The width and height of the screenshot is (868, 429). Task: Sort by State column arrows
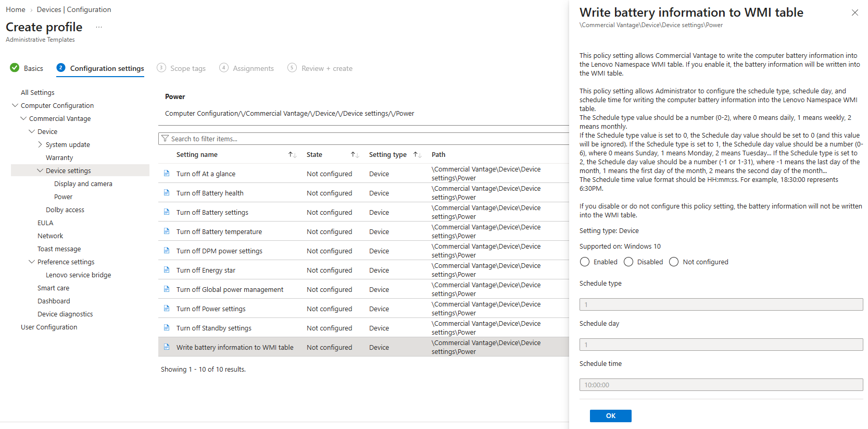(355, 155)
